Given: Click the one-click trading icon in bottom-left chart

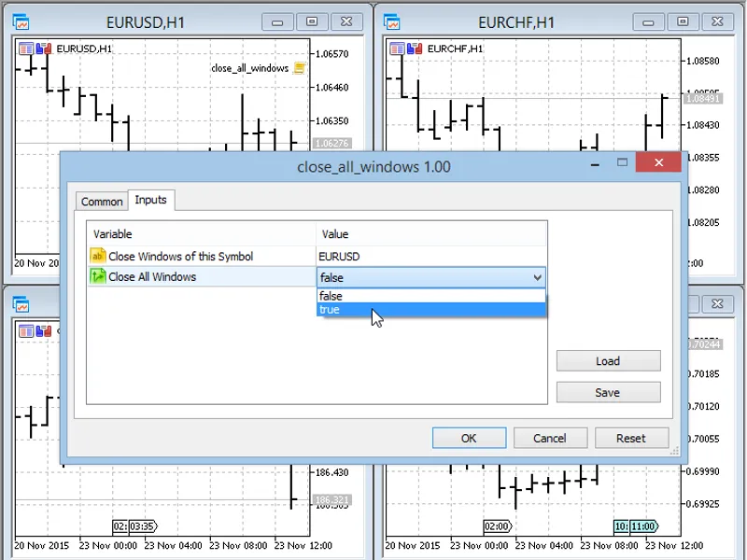Looking at the screenshot, I should point(43,330).
